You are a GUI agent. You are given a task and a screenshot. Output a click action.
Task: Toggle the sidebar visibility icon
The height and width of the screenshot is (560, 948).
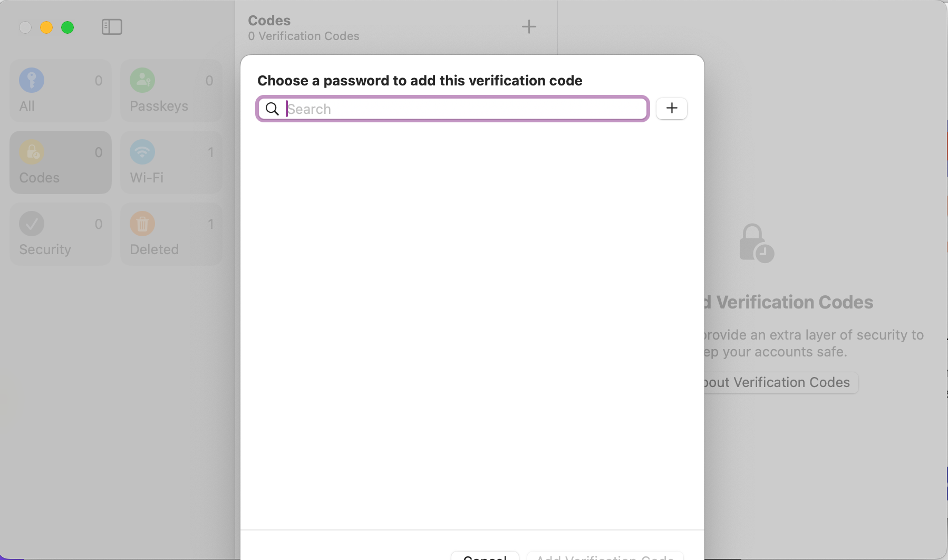coord(112,27)
